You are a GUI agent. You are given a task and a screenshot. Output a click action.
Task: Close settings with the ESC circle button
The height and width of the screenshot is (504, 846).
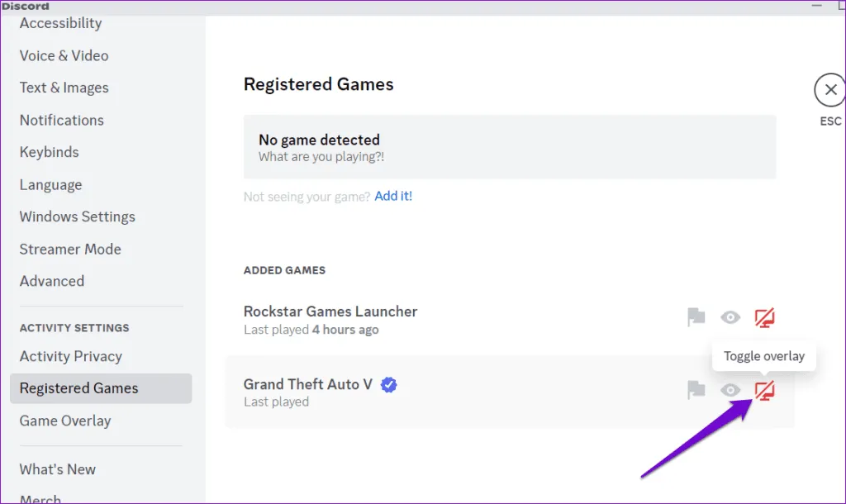click(x=829, y=90)
